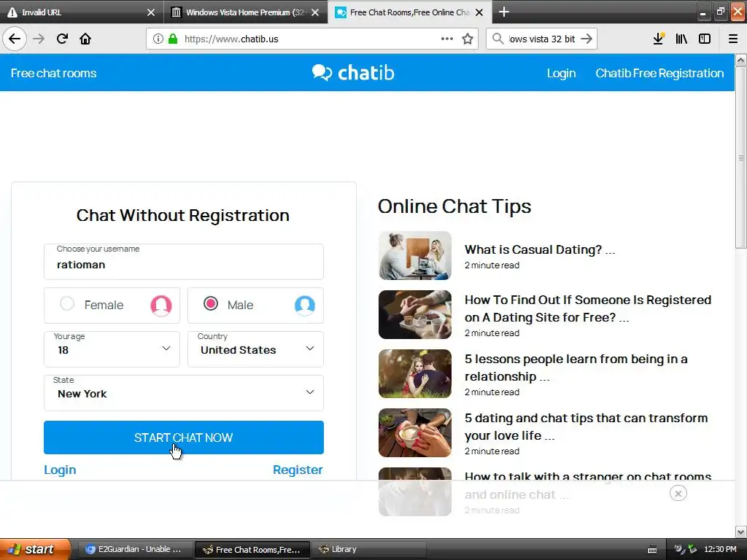Click the username input field
The width and height of the screenshot is (747, 560).
pyautogui.click(x=183, y=262)
